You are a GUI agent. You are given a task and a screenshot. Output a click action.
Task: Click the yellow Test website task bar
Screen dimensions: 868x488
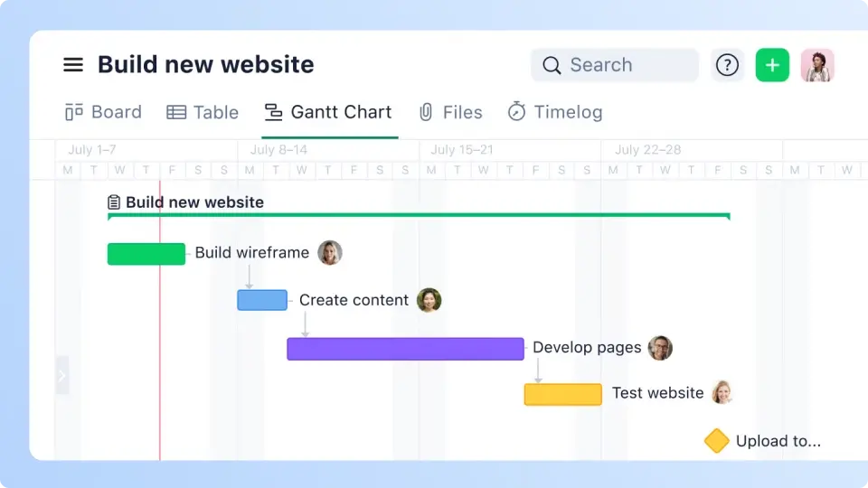(562, 394)
